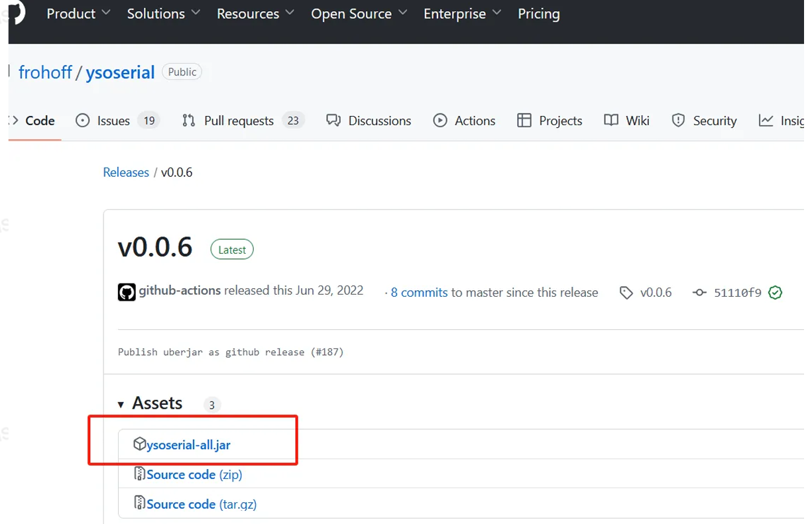
Task: Click the commit icon beside 51110f9
Action: [699, 292]
